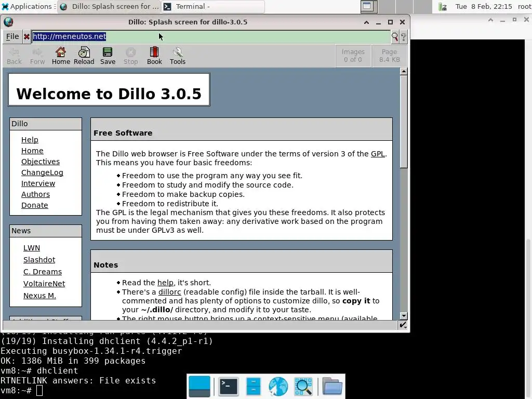532x399 pixels.
Task: Open the File menu
Action: pos(12,37)
